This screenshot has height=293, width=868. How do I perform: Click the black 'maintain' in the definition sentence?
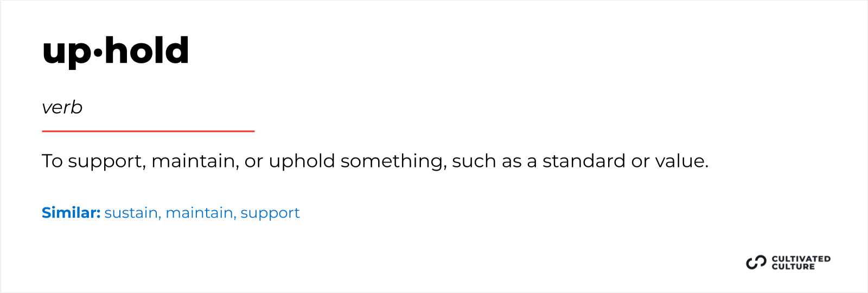tap(195, 161)
